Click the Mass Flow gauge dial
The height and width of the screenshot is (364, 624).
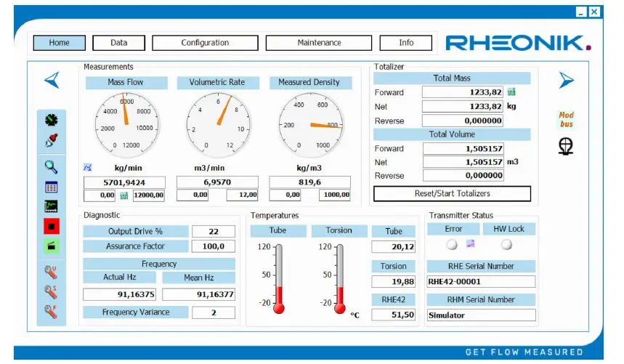(x=126, y=125)
